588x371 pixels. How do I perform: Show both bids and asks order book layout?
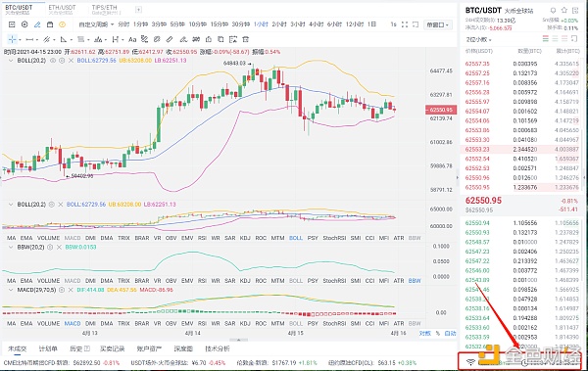(546, 39)
